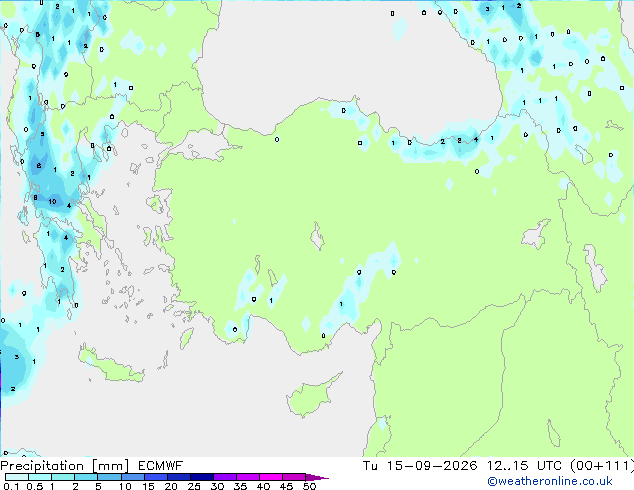Click the Precipitation [mm] title label

[x=65, y=466]
